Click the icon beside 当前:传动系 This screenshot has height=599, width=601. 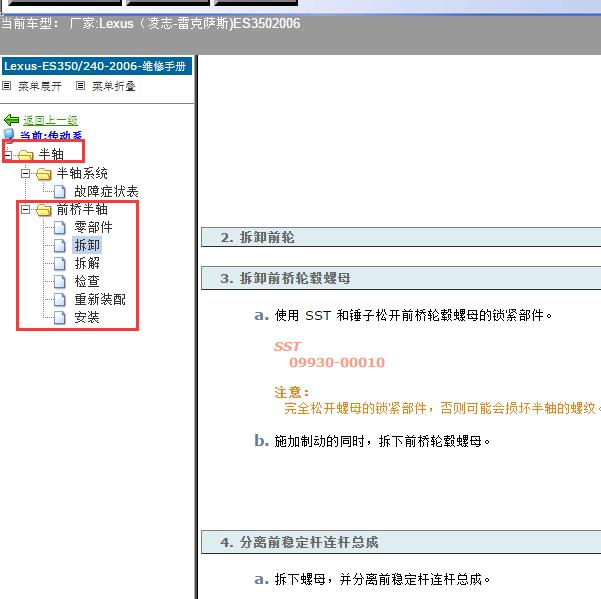[9, 134]
